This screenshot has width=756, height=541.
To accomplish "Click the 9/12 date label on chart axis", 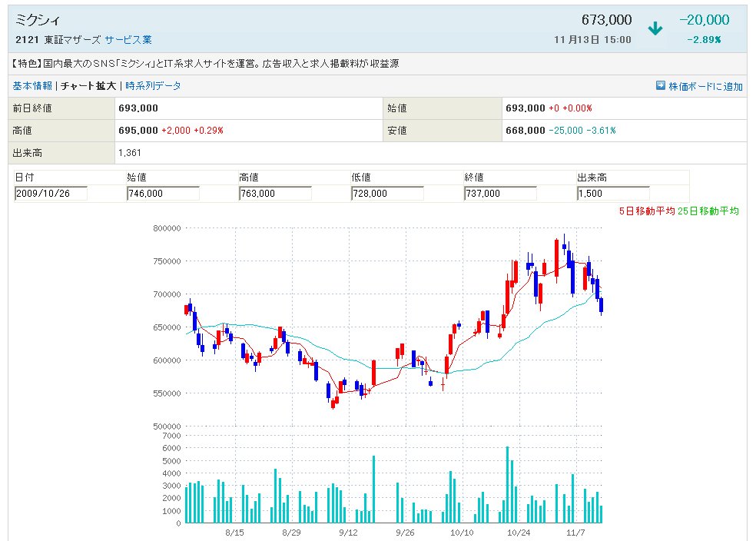I will click(348, 532).
